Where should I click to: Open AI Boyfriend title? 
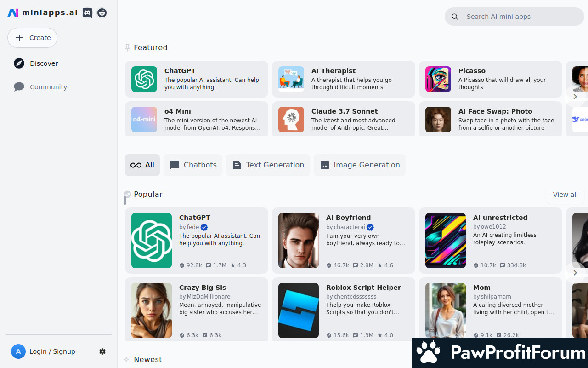(348, 218)
